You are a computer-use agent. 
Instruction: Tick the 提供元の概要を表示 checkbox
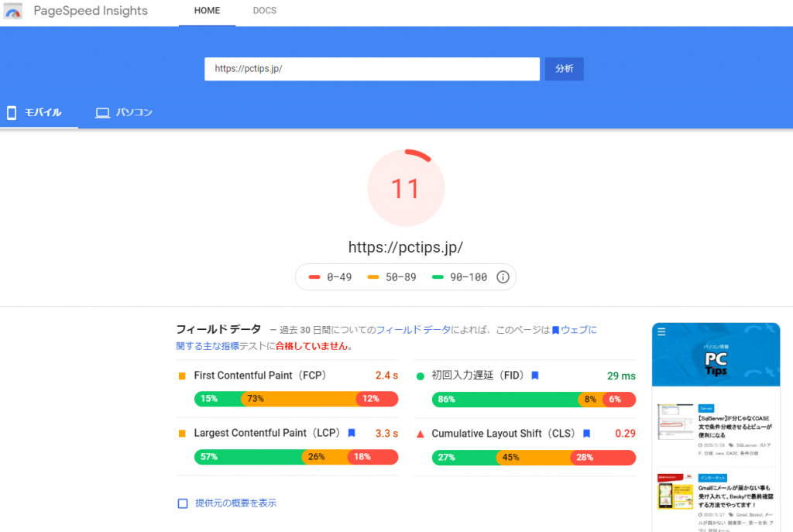click(183, 503)
